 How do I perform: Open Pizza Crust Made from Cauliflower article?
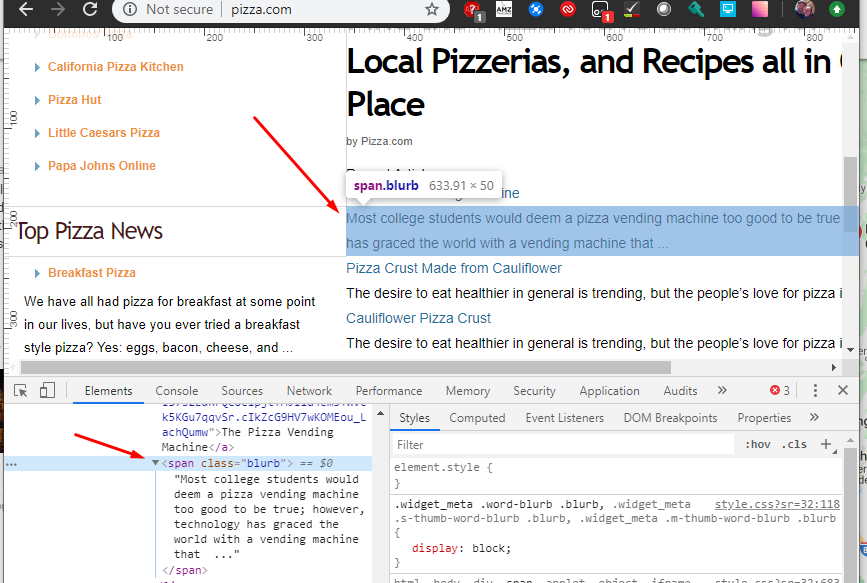[454, 268]
